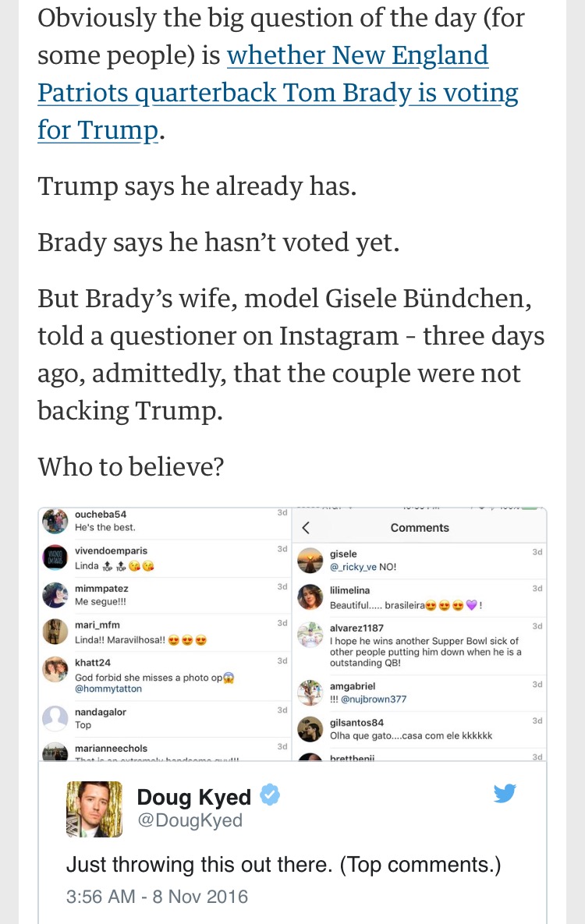Click mimmpatez's round avatar

pos(55,595)
